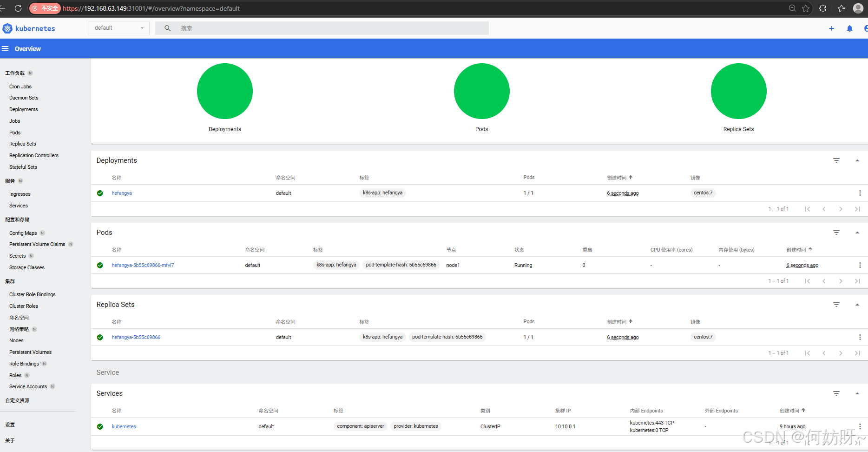
Task: Sort Services by creation time arrow
Action: point(803,410)
